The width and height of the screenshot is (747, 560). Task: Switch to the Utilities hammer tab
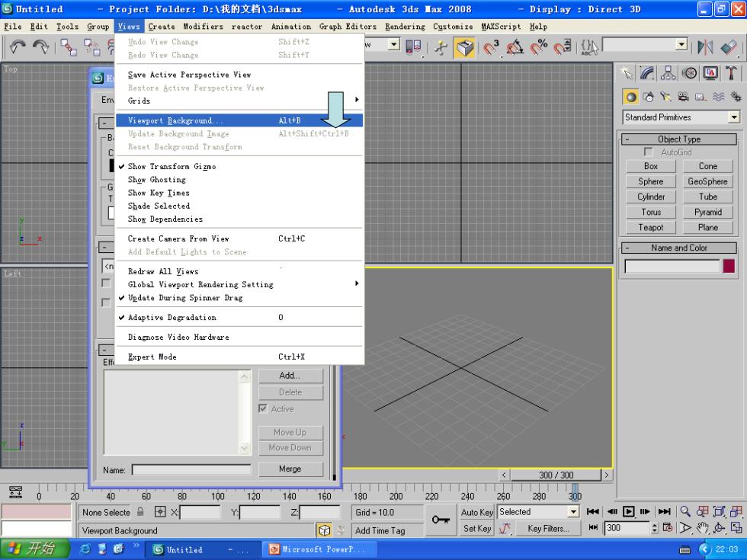(x=731, y=73)
